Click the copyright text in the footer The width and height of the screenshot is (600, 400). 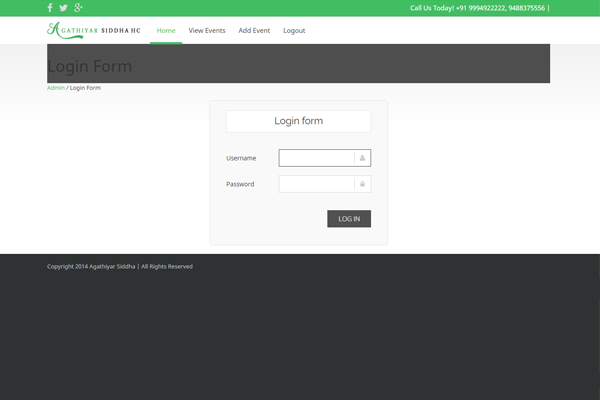[119, 267]
